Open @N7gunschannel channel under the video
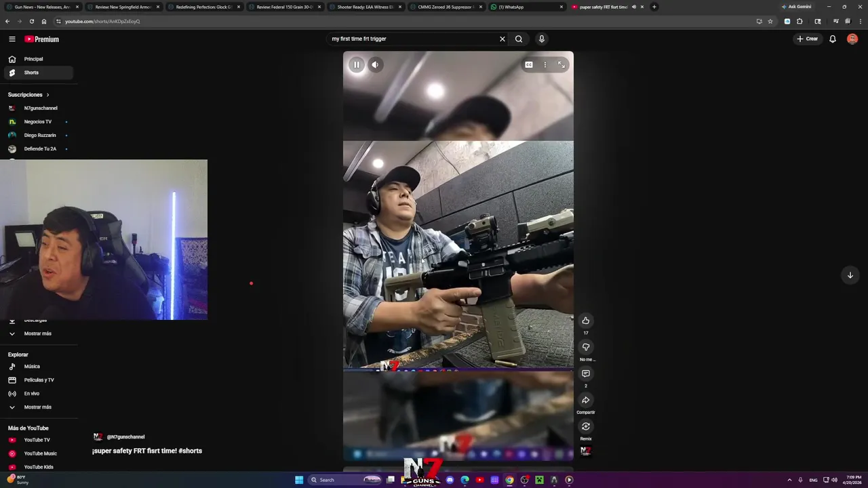 point(125,437)
